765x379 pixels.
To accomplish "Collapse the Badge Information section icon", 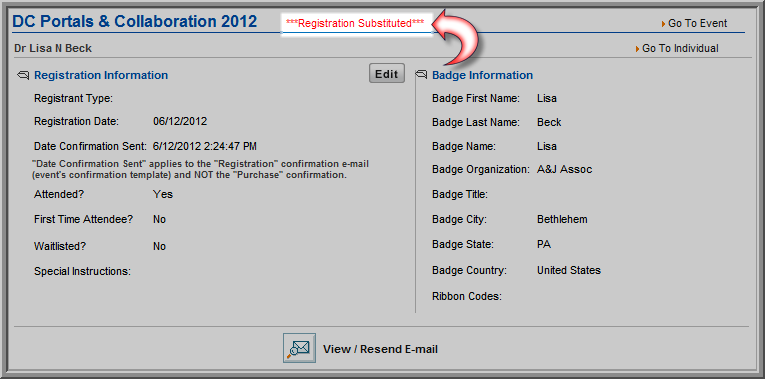I will pyautogui.click(x=421, y=75).
